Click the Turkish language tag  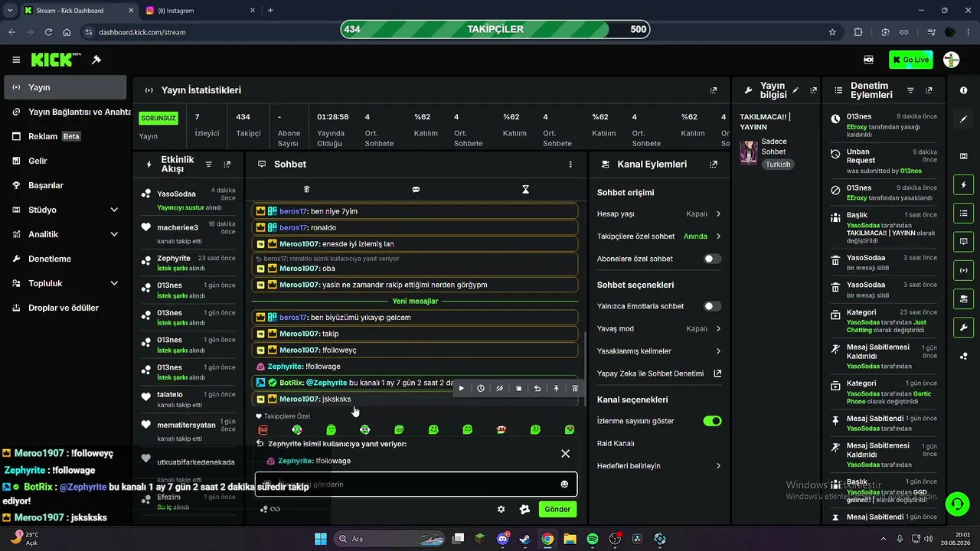pos(778,165)
